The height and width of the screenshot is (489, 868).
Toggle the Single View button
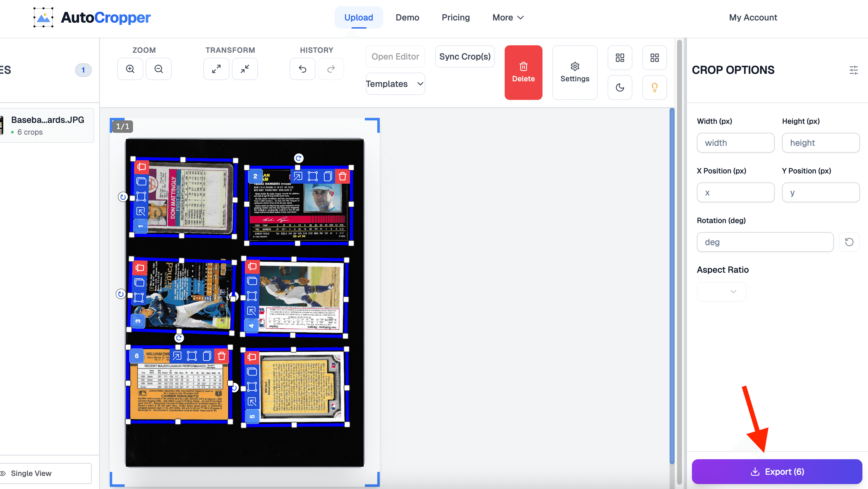coord(46,473)
